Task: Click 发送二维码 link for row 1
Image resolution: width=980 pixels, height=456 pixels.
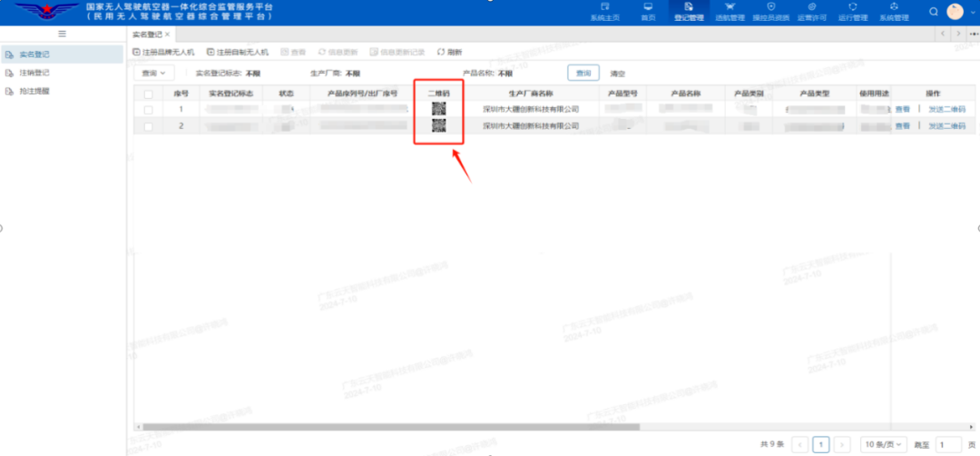Action: (946, 110)
